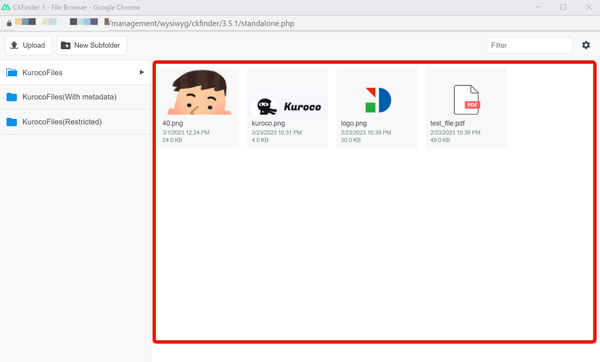The height and width of the screenshot is (362, 600).
Task: Click folder icon beside KurocoFiles(With metadata)
Action: point(12,97)
